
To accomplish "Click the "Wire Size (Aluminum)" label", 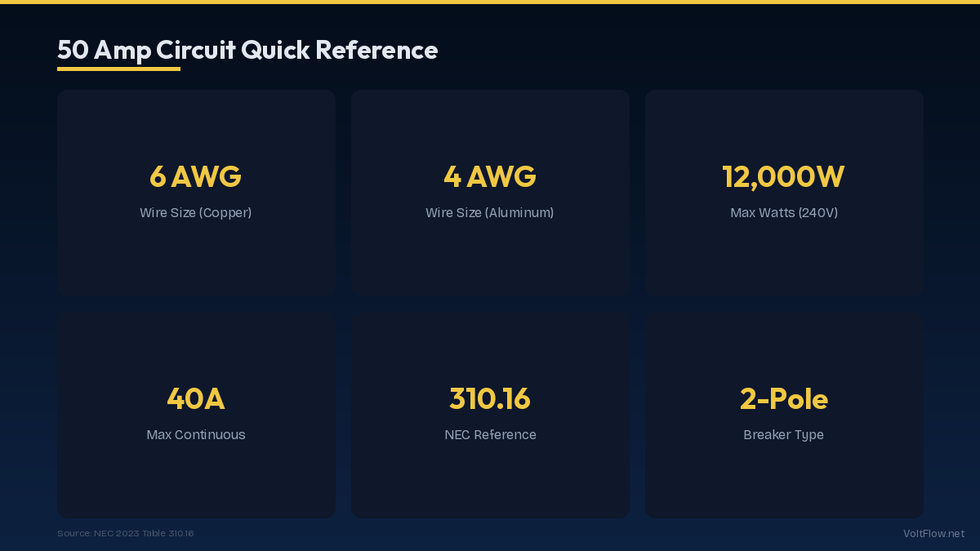I will [x=490, y=213].
